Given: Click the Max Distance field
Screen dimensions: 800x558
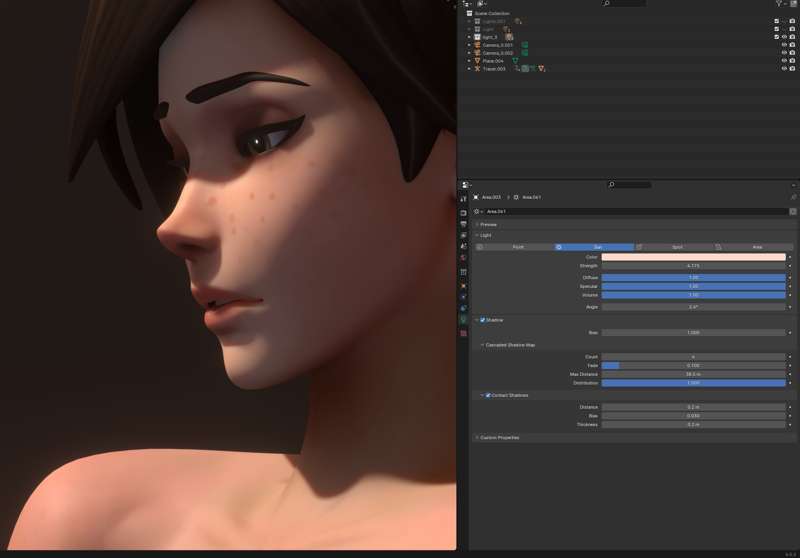Looking at the screenshot, I should [x=693, y=374].
